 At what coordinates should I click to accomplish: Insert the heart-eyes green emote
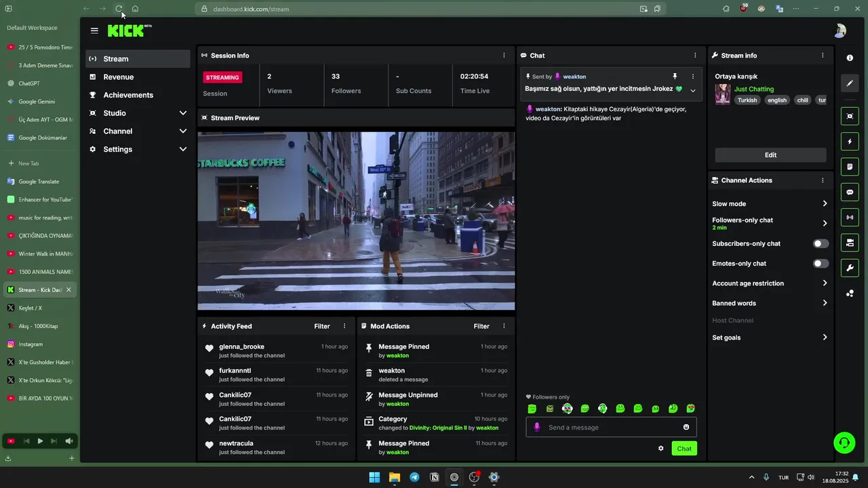690,409
